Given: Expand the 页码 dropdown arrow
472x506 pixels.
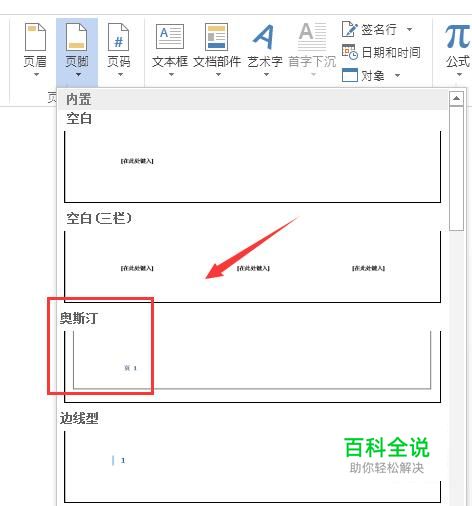Looking at the screenshot, I should click(x=120, y=74).
